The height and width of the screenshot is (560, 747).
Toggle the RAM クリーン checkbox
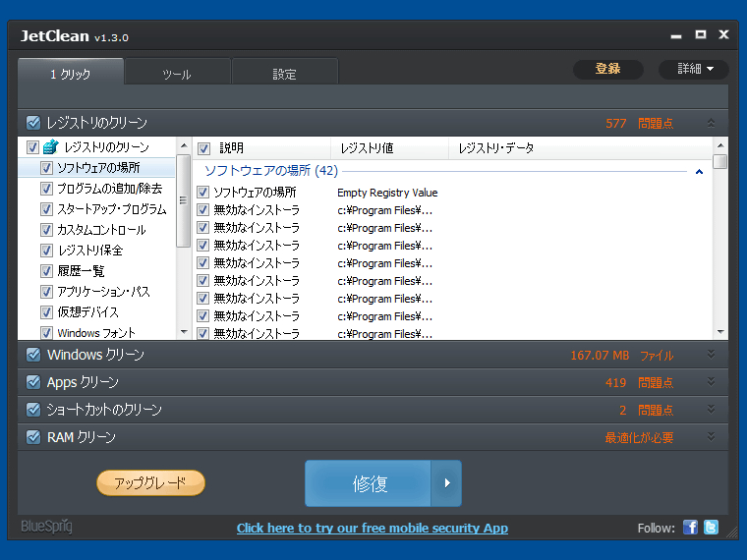[x=33, y=437]
